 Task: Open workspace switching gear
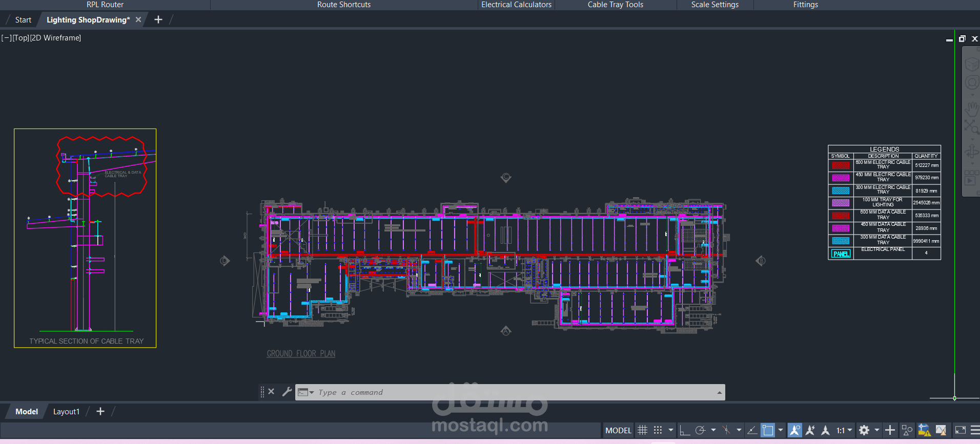864,430
